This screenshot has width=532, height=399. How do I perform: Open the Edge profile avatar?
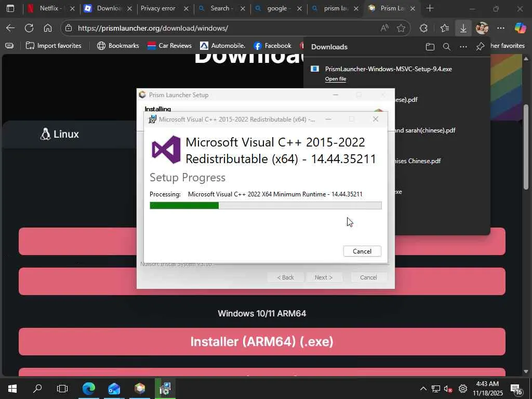pyautogui.click(x=482, y=28)
